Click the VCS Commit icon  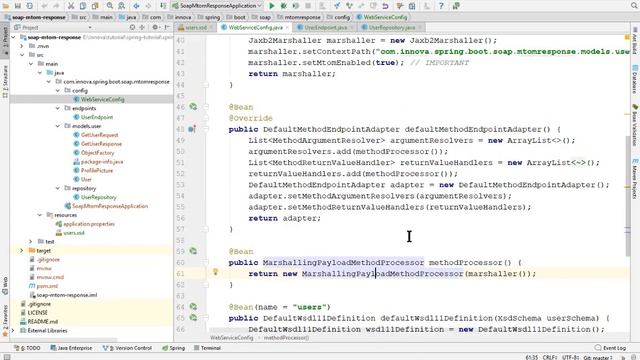349,6
